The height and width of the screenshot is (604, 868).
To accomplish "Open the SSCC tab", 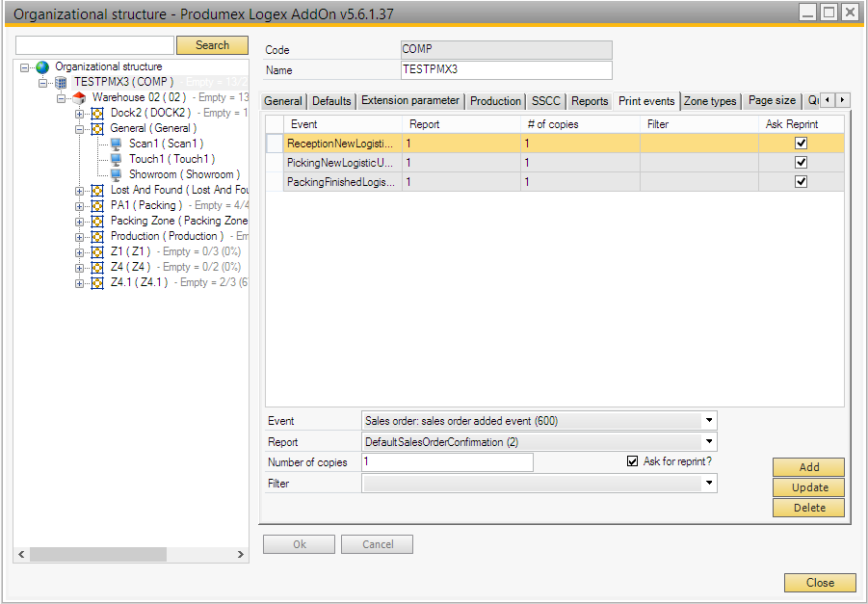I will (x=545, y=101).
